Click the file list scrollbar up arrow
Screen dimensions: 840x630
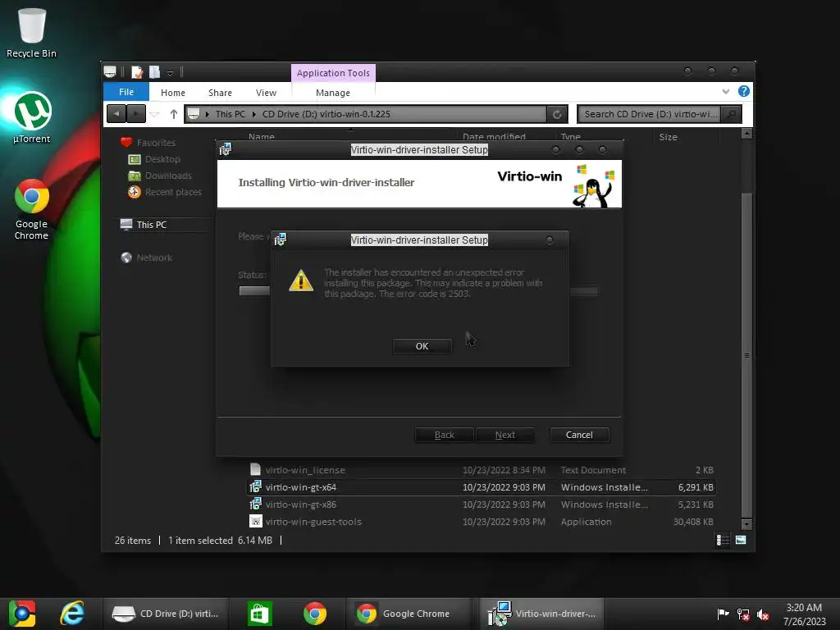[746, 134]
